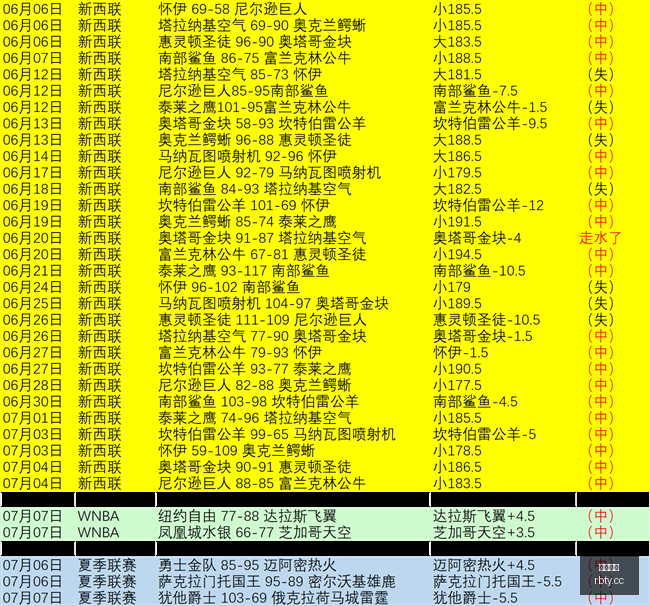Select the date "06月28日"

32,385
